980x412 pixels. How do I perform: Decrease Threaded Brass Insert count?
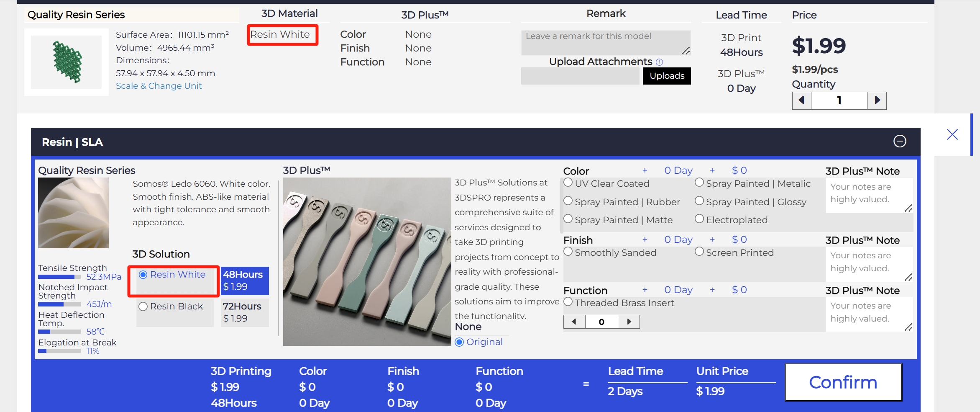pyautogui.click(x=574, y=322)
